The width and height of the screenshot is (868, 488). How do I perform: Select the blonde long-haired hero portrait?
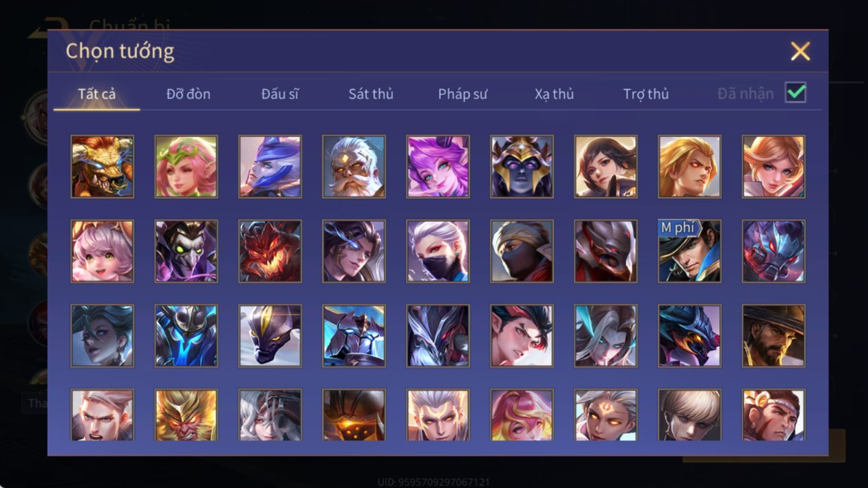689,167
